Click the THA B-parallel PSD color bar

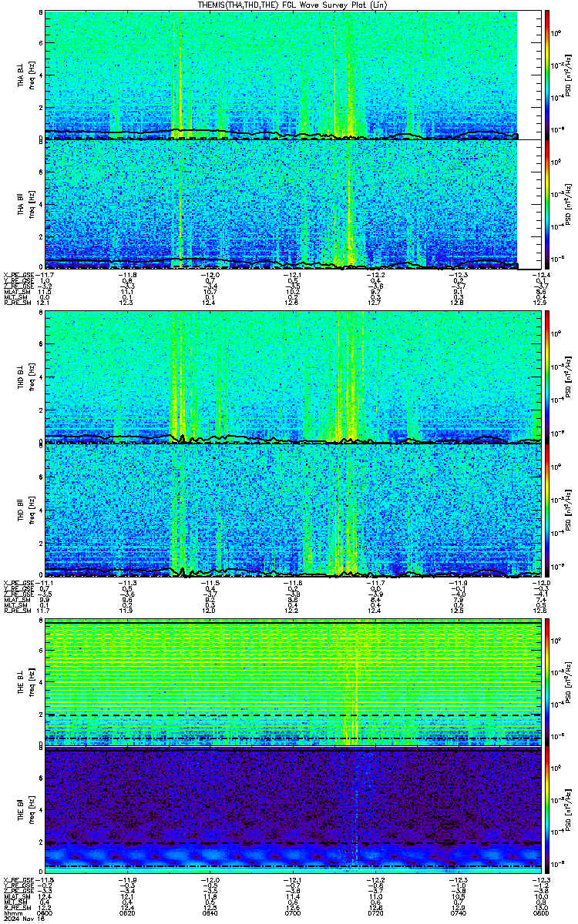pyautogui.click(x=547, y=204)
